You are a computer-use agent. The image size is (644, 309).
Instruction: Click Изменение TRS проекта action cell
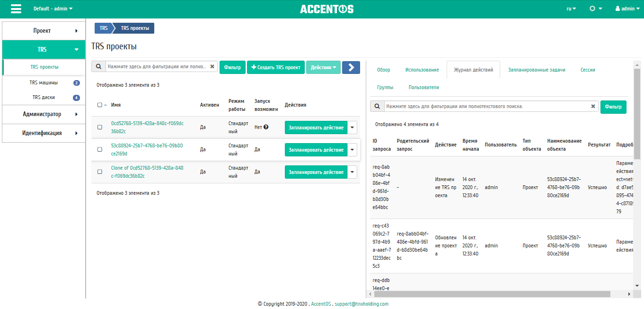(x=445, y=187)
